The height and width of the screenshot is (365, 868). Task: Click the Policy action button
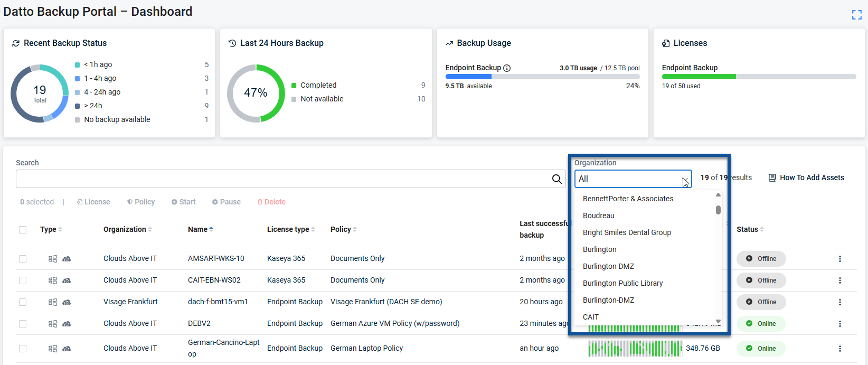(x=141, y=202)
